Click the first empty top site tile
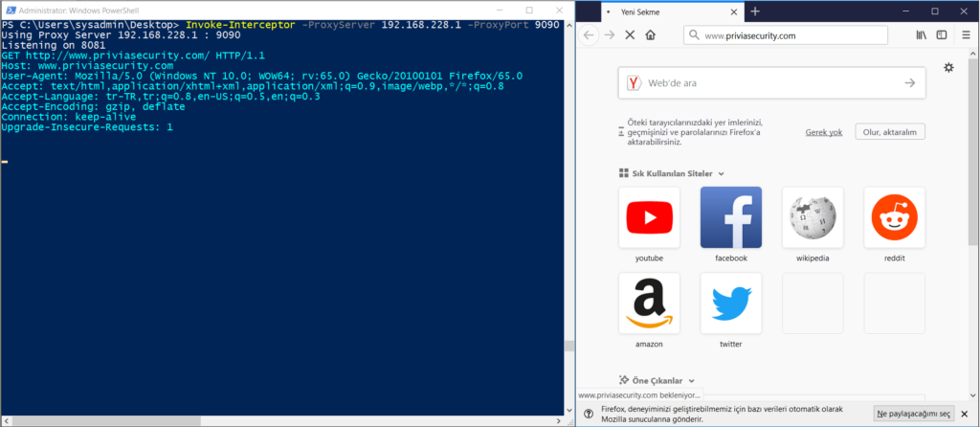 [x=813, y=303]
